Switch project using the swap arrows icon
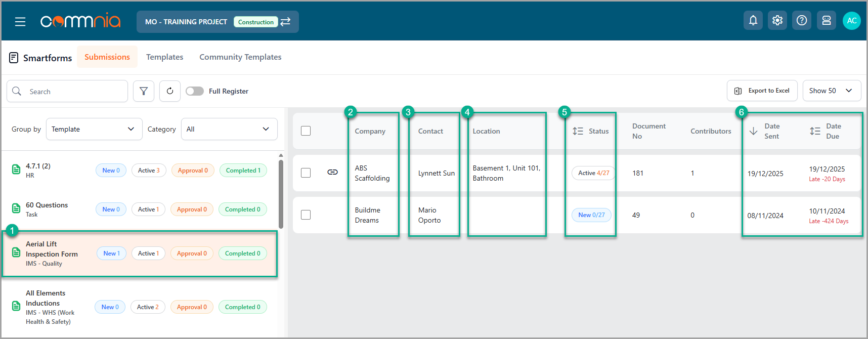Viewport: 868px width, 339px height. pos(286,22)
